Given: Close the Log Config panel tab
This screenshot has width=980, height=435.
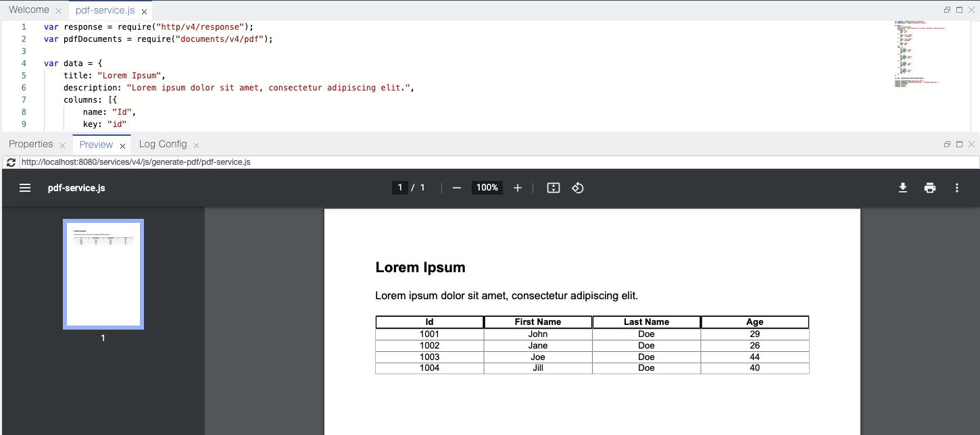Looking at the screenshot, I should 196,145.
